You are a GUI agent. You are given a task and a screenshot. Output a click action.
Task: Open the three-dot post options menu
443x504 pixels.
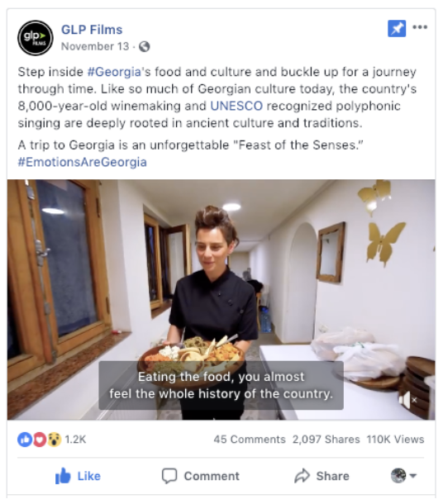click(x=420, y=27)
